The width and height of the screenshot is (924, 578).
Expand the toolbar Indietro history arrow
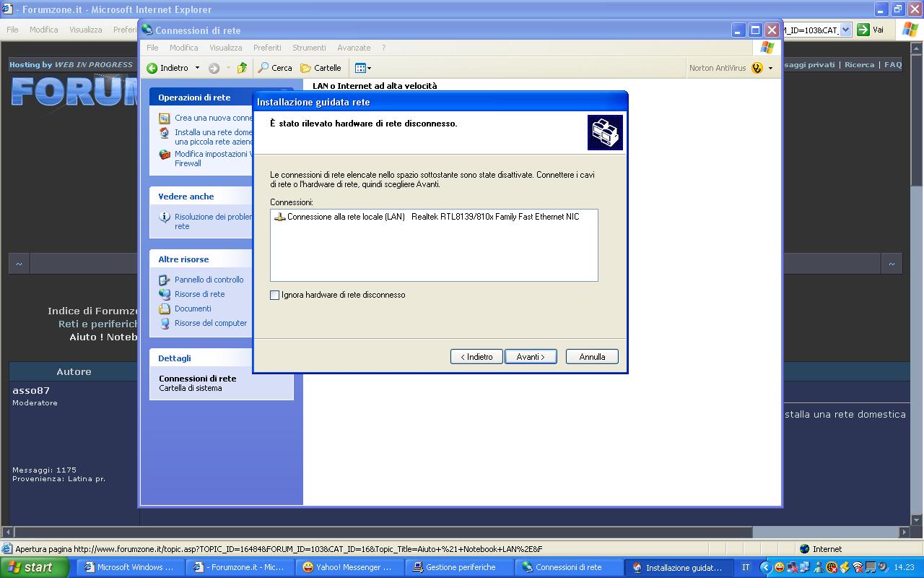pyautogui.click(x=196, y=68)
